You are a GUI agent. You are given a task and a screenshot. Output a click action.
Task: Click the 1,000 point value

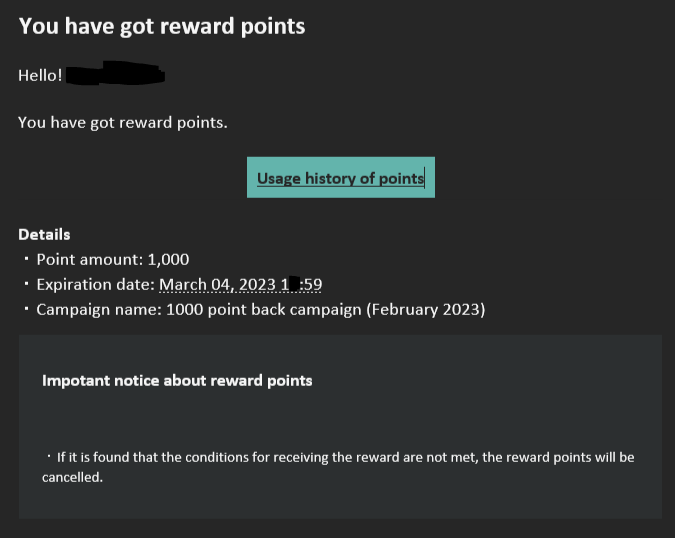168,260
